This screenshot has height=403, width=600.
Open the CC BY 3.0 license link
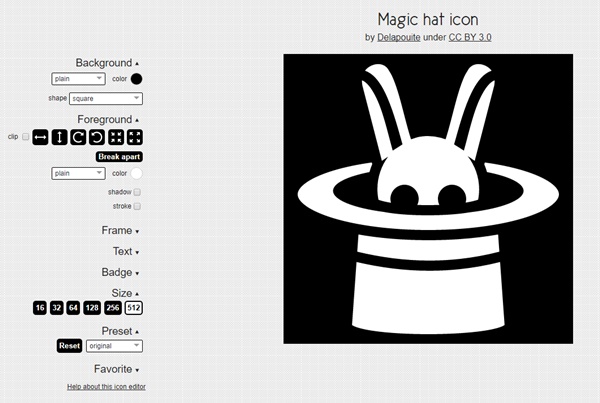(470, 38)
